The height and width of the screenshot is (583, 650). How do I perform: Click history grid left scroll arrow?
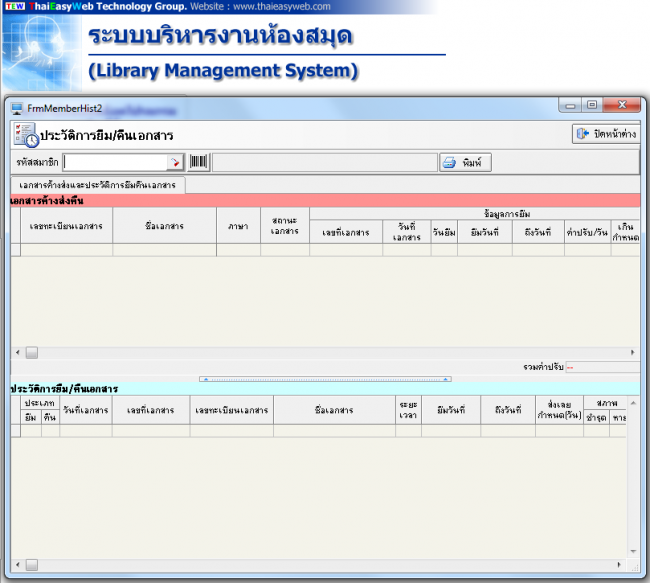pos(18,565)
